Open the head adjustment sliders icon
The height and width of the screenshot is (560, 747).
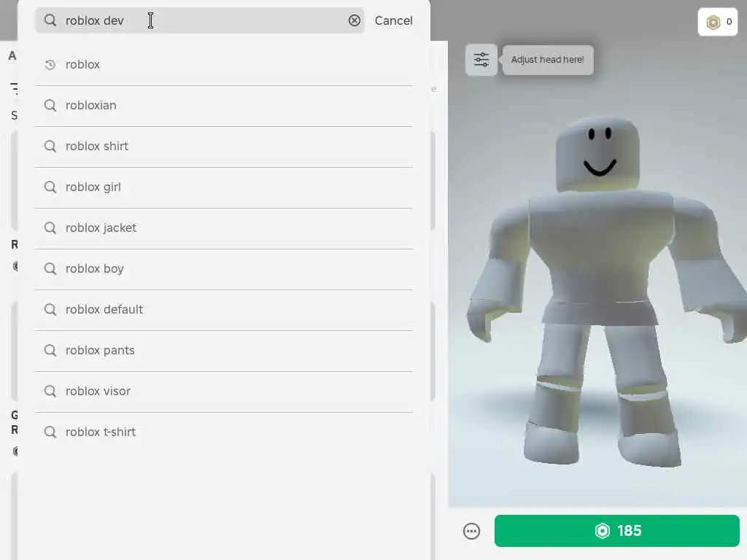[x=481, y=60]
